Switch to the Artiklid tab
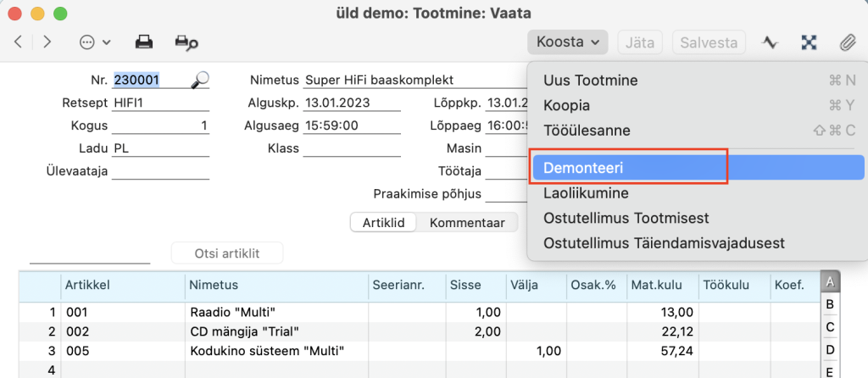 coord(385,223)
